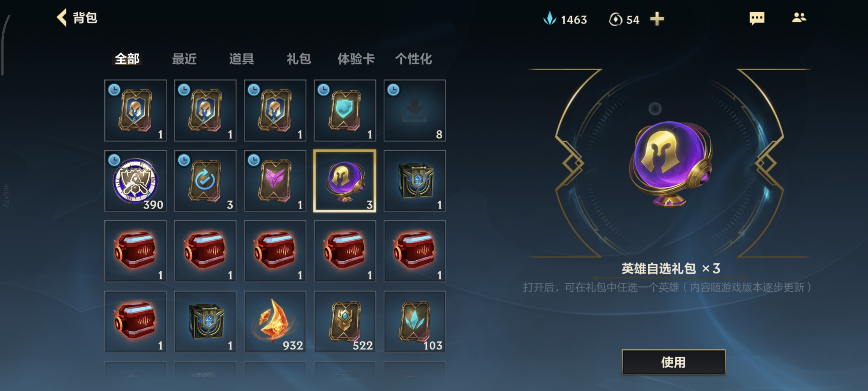Viewport: 868px width, 391px height.
Task: Open the chat message icon
Action: tap(757, 18)
